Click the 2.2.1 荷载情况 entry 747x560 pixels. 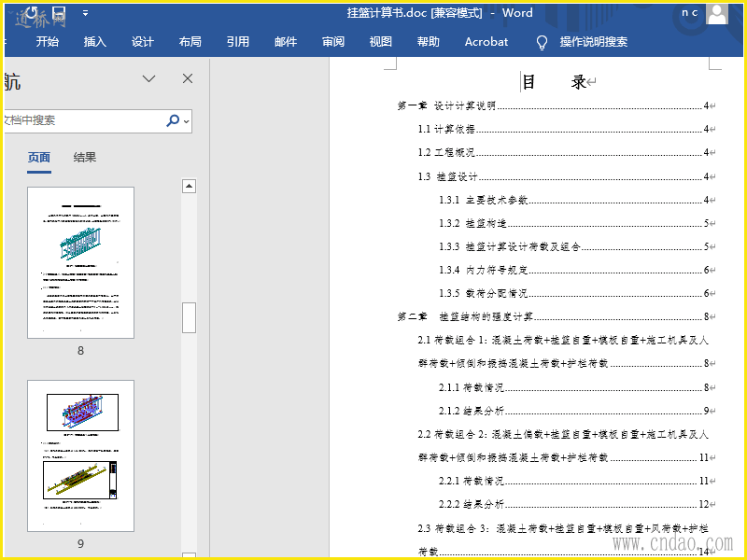tap(574, 481)
